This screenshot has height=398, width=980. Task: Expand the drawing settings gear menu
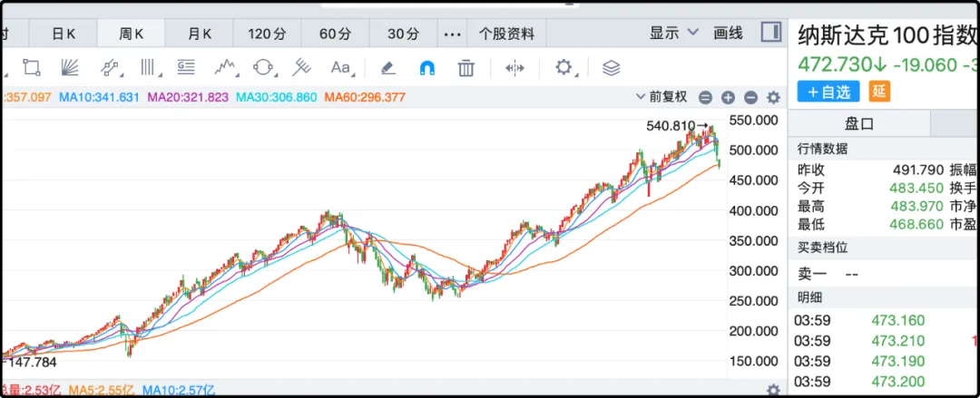point(566,67)
